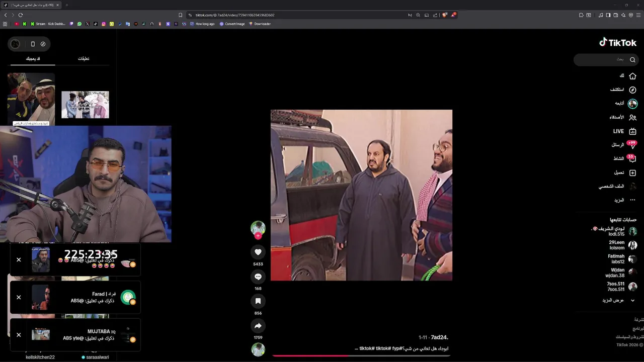Open the Explore compass icon (استكشف)
The height and width of the screenshot is (362, 644).
coord(632,89)
